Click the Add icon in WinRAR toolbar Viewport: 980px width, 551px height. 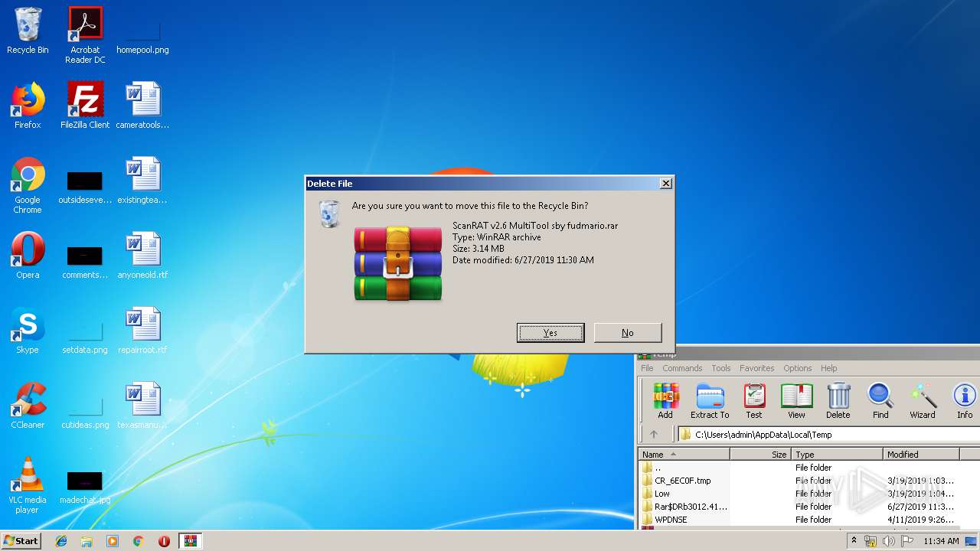(x=665, y=401)
